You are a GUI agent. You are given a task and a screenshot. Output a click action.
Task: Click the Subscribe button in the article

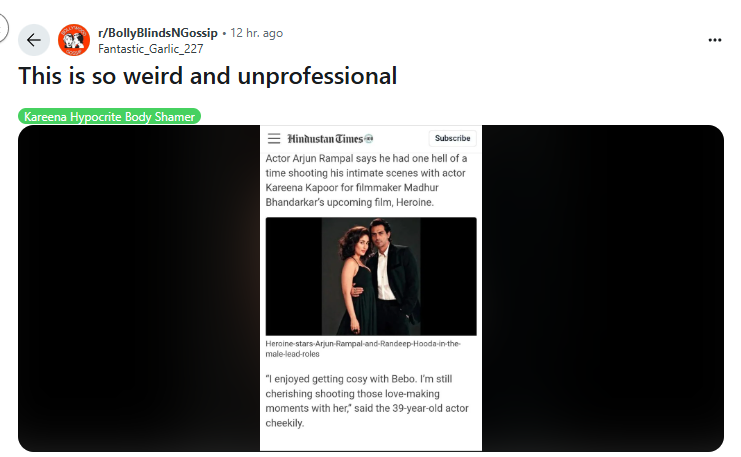click(x=452, y=138)
